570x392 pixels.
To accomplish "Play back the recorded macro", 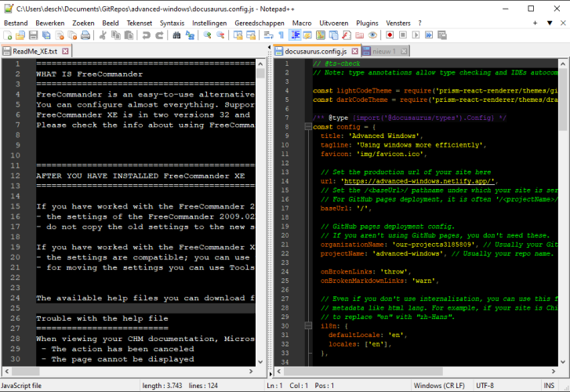I will pos(416,35).
